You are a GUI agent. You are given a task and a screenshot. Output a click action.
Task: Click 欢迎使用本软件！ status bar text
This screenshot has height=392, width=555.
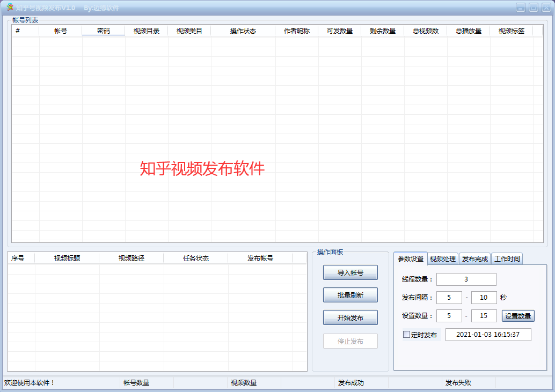pyautogui.click(x=30, y=382)
